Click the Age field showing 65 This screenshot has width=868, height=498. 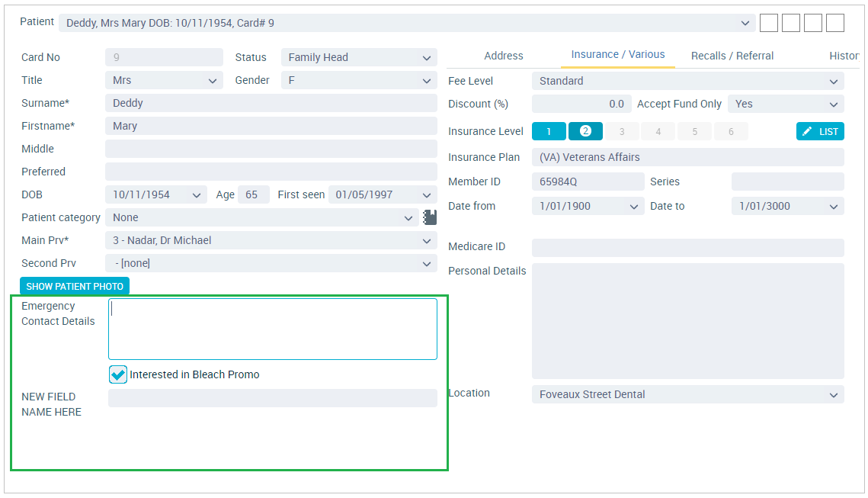253,194
